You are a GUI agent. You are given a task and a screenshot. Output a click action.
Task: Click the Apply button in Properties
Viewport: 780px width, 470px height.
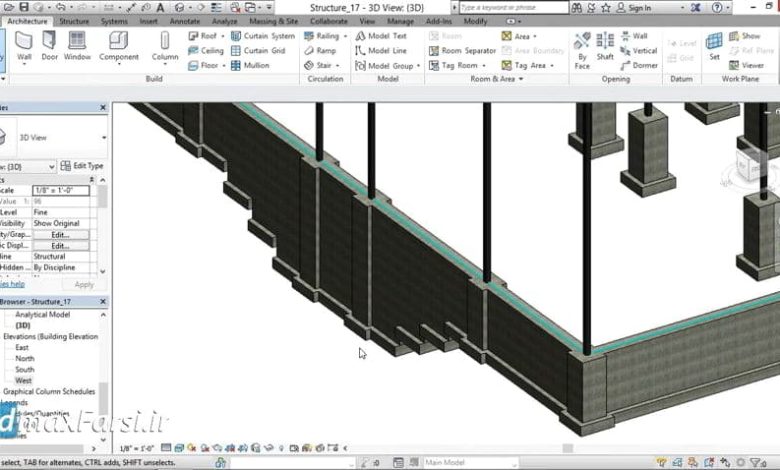coord(84,284)
